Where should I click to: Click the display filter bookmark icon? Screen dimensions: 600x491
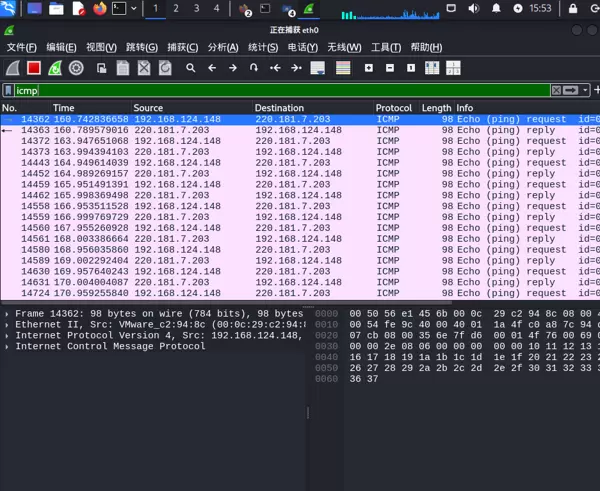[8, 91]
